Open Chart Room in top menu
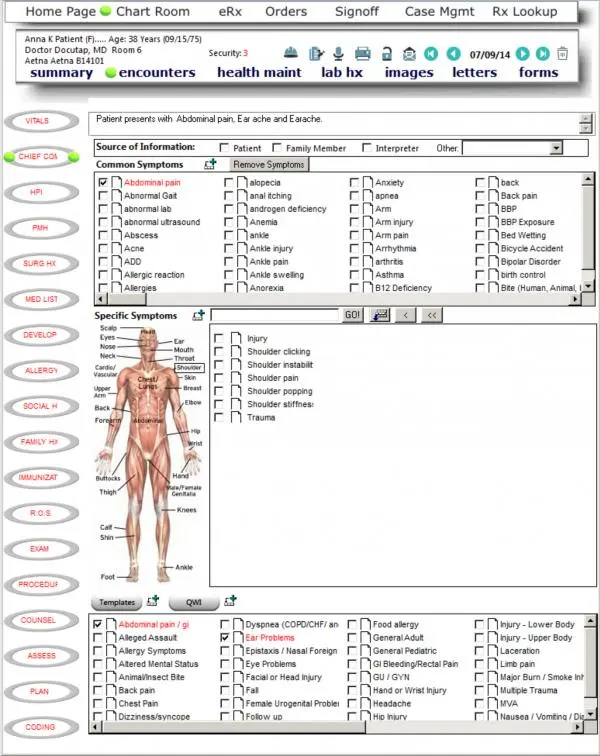Screen dimensions: 600x756 coord(153,12)
